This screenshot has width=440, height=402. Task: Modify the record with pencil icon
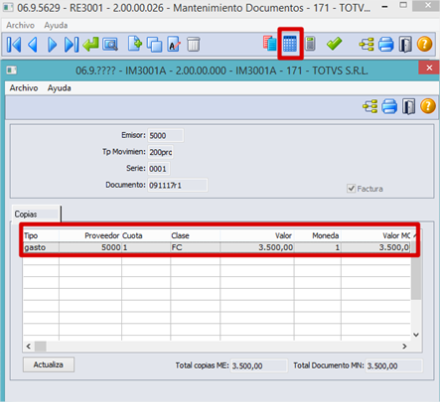coord(174,44)
